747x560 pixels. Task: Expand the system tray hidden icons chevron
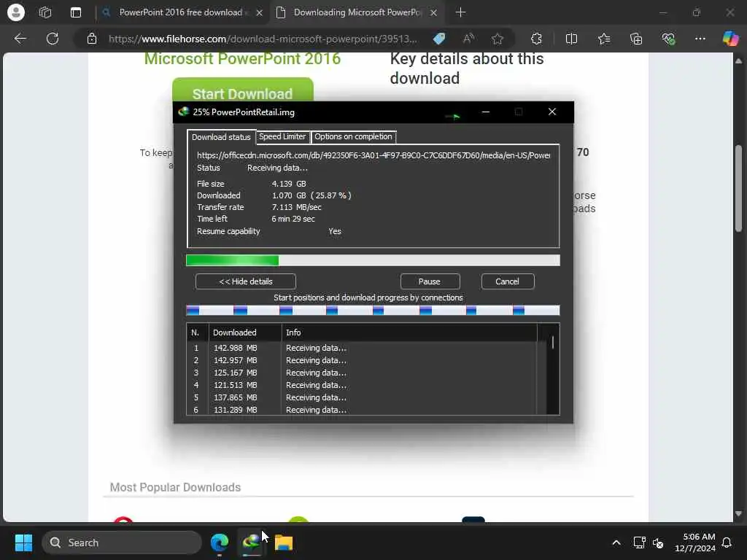pyautogui.click(x=616, y=542)
